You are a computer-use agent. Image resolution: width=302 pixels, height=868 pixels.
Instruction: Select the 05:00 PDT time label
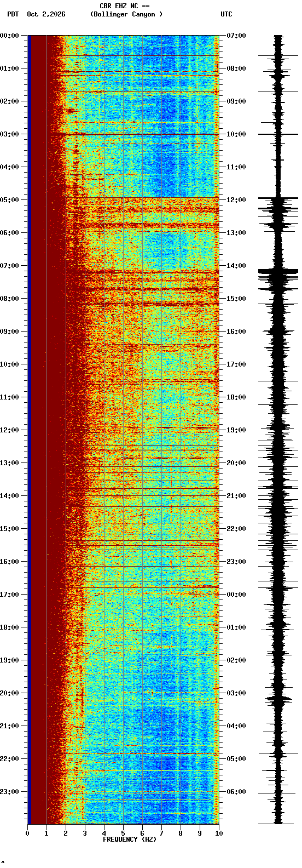pyautogui.click(x=9, y=200)
